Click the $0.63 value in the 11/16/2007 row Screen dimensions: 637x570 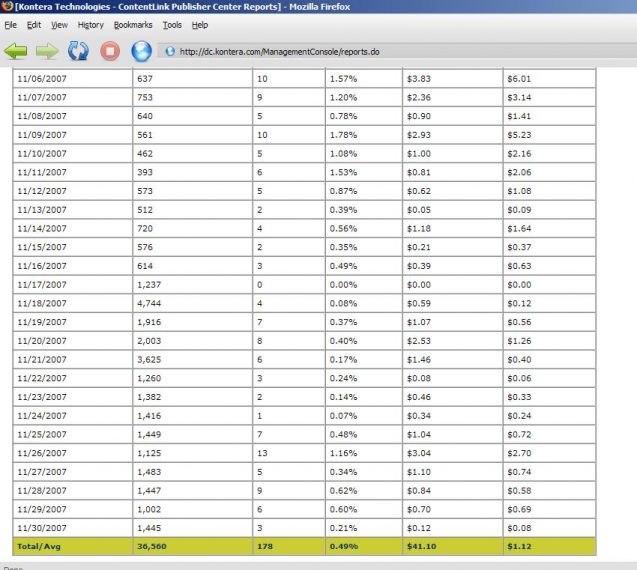point(519,266)
